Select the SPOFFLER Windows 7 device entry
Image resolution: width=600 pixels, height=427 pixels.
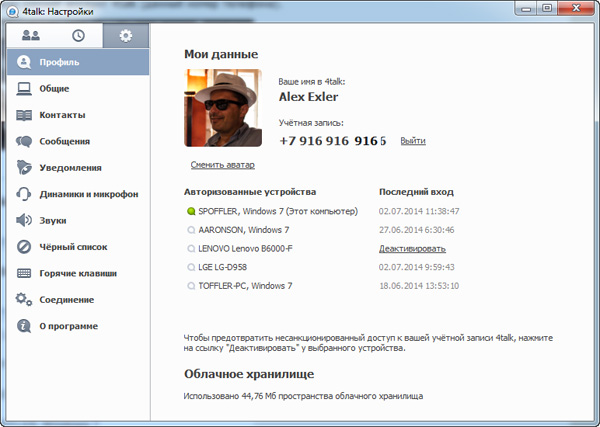(x=277, y=211)
